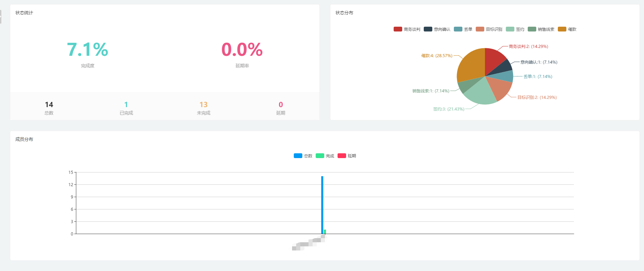
Task: Click the y-axis value 6
Action: 72,209
